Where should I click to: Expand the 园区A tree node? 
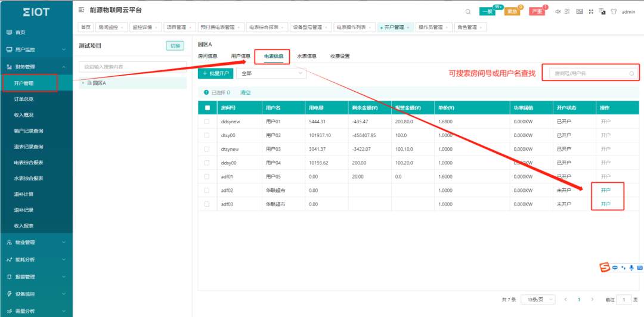point(83,83)
